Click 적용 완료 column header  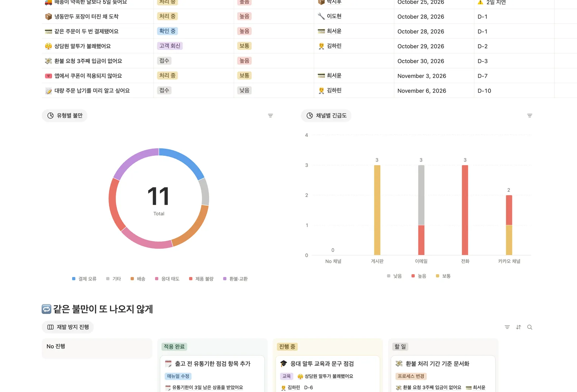point(174,347)
